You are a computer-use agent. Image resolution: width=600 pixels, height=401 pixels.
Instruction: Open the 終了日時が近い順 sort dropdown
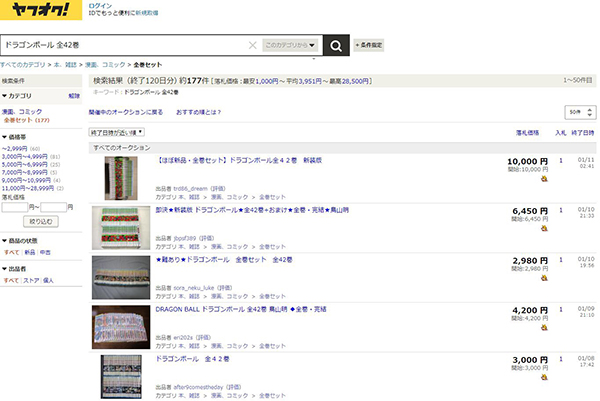[117, 132]
